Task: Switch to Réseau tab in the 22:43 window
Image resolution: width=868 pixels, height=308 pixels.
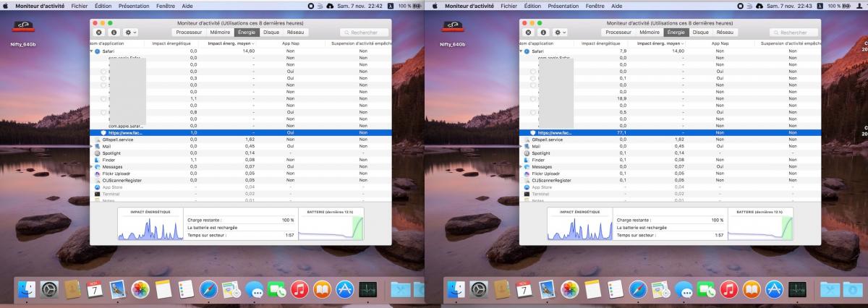Action: (725, 33)
